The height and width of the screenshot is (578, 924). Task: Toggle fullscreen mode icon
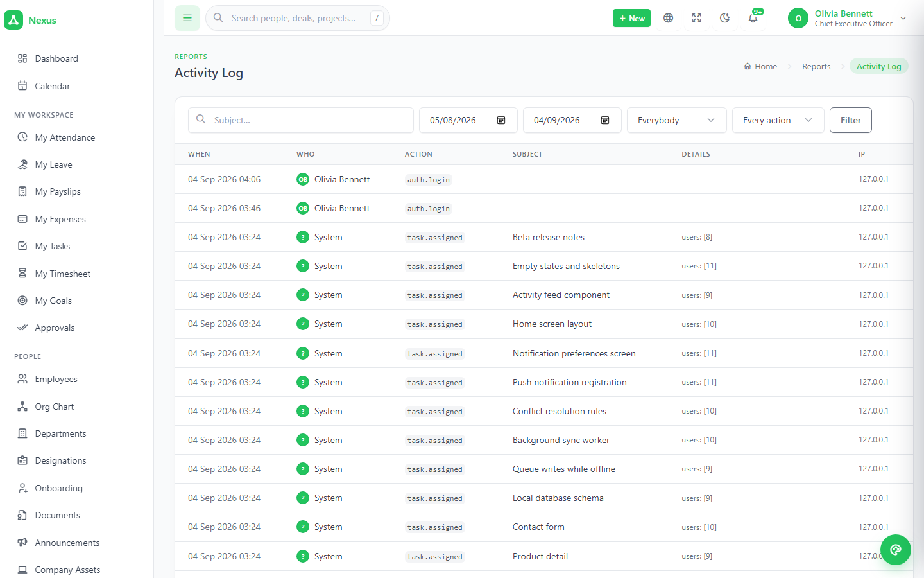pyautogui.click(x=697, y=18)
